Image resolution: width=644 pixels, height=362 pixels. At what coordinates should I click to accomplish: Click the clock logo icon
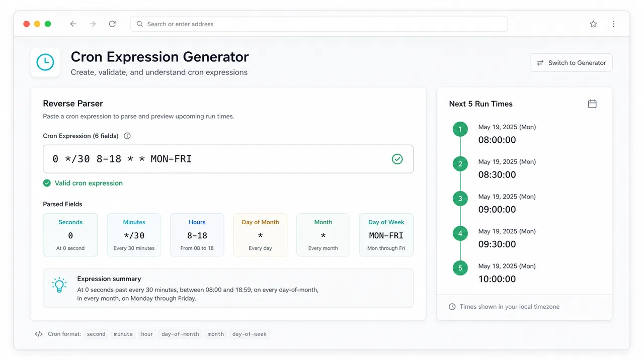45,62
